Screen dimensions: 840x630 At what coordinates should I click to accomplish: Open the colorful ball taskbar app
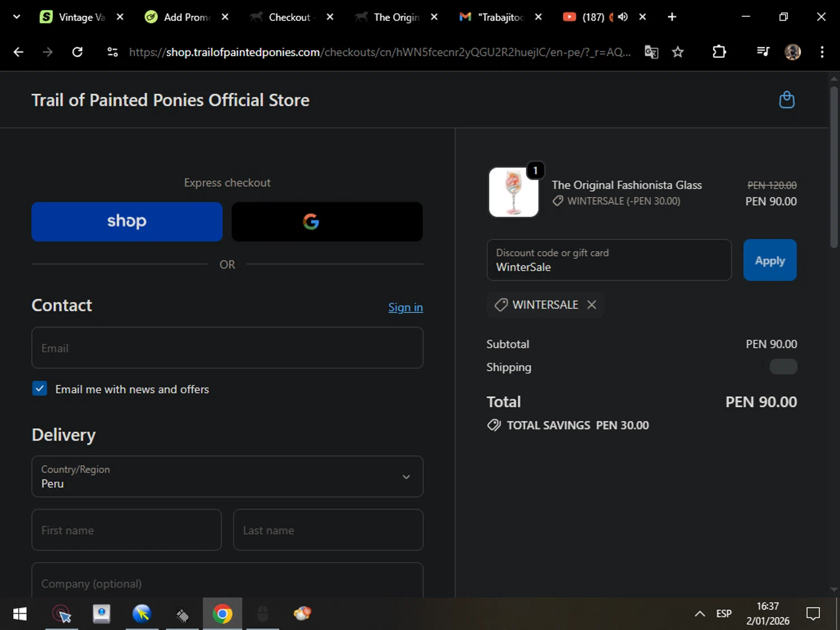pyautogui.click(x=302, y=614)
